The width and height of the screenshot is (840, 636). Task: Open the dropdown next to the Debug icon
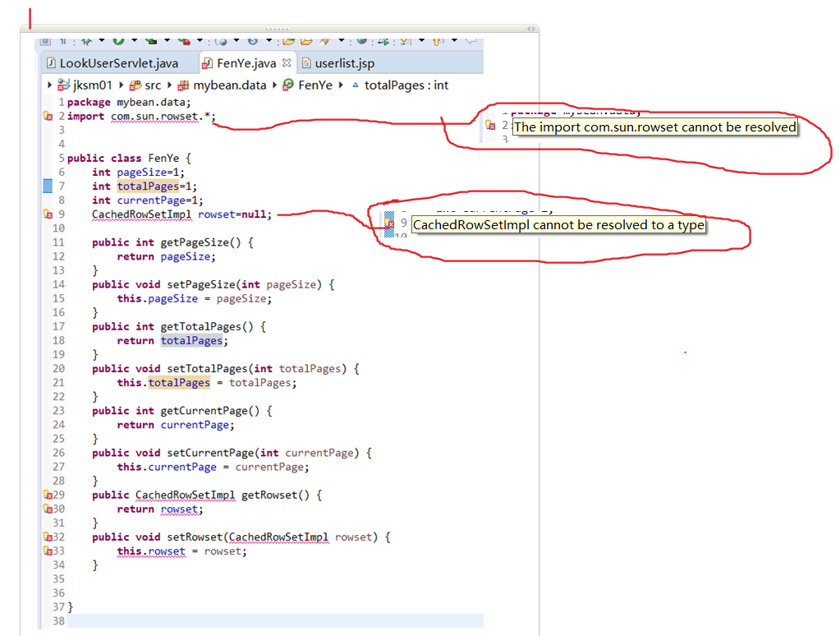click(101, 41)
